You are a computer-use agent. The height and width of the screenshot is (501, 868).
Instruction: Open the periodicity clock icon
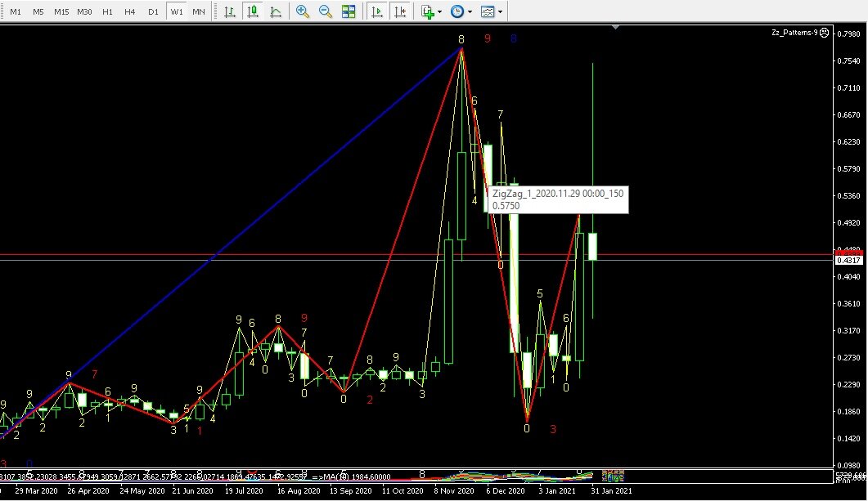[x=457, y=11]
